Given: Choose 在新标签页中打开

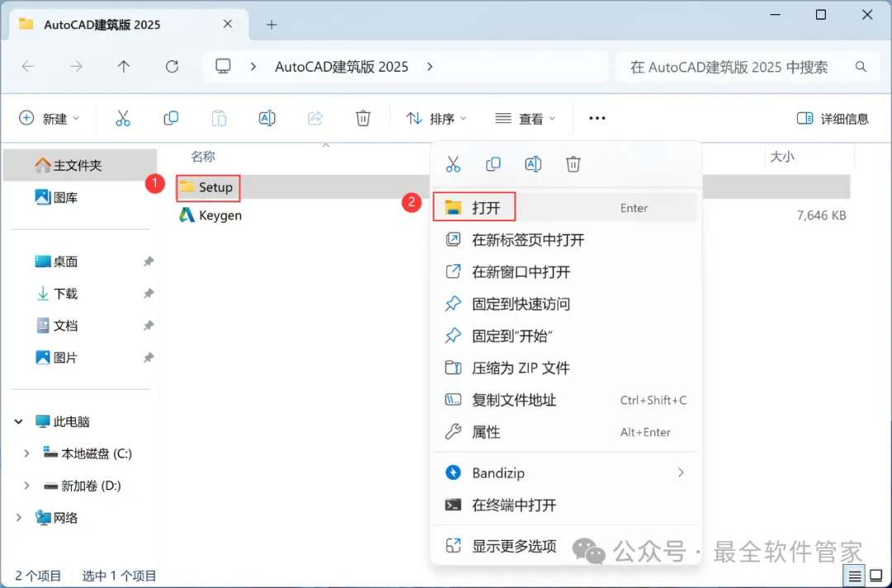Looking at the screenshot, I should tap(566, 239).
